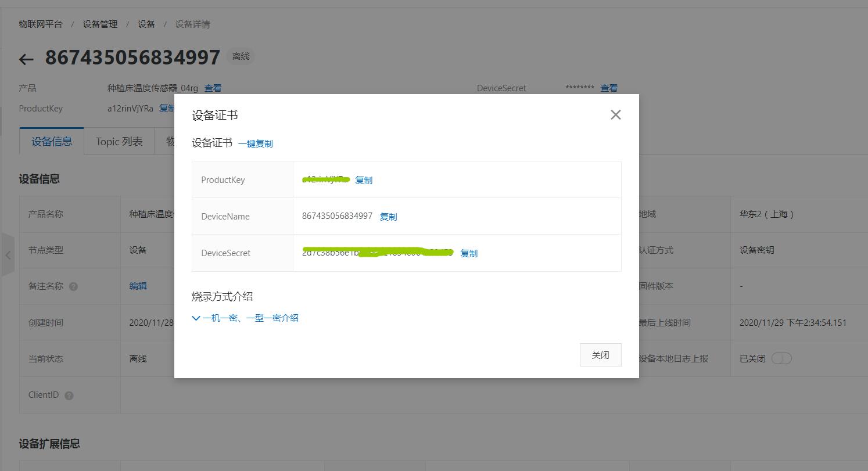Switch to Topic 列表 tab
Screen dimensions: 868x471
click(x=119, y=141)
